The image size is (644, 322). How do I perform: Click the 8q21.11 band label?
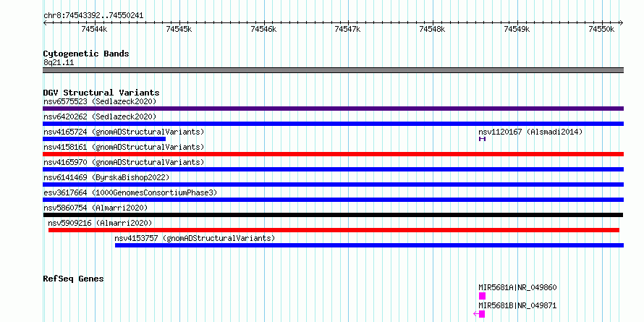click(x=59, y=63)
